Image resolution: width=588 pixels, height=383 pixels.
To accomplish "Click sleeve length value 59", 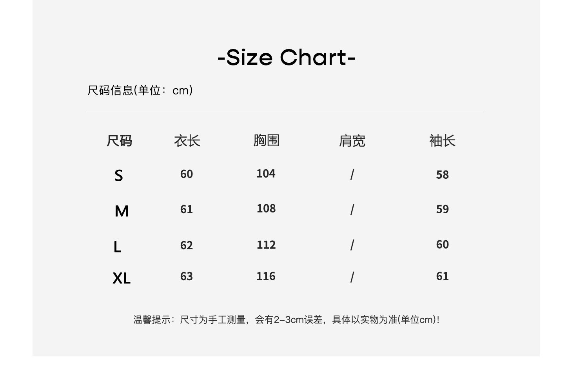I will click(x=442, y=209).
